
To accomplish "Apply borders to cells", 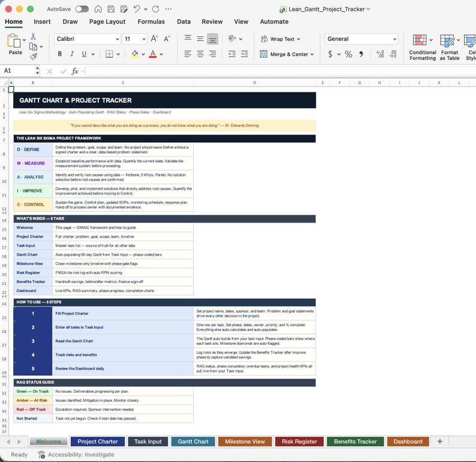I will point(109,54).
